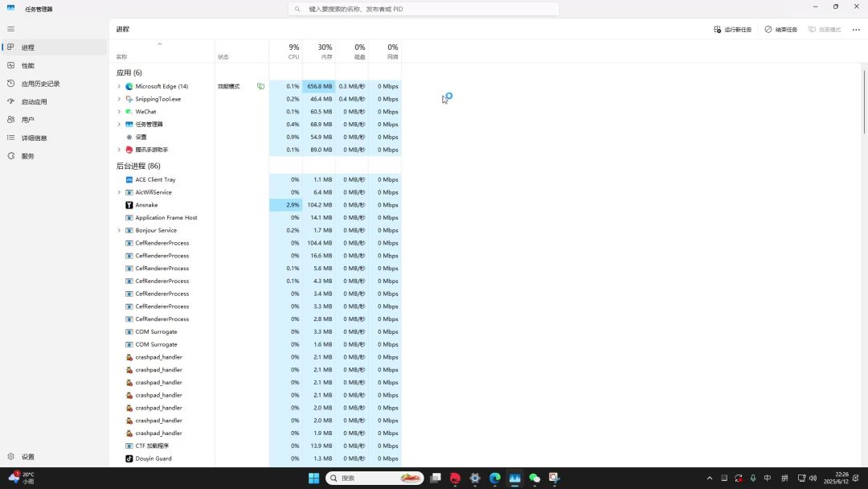Open Task Manager 设置 at sidebar bottom
Image resolution: width=868 pixels, height=489 pixels.
tap(28, 457)
